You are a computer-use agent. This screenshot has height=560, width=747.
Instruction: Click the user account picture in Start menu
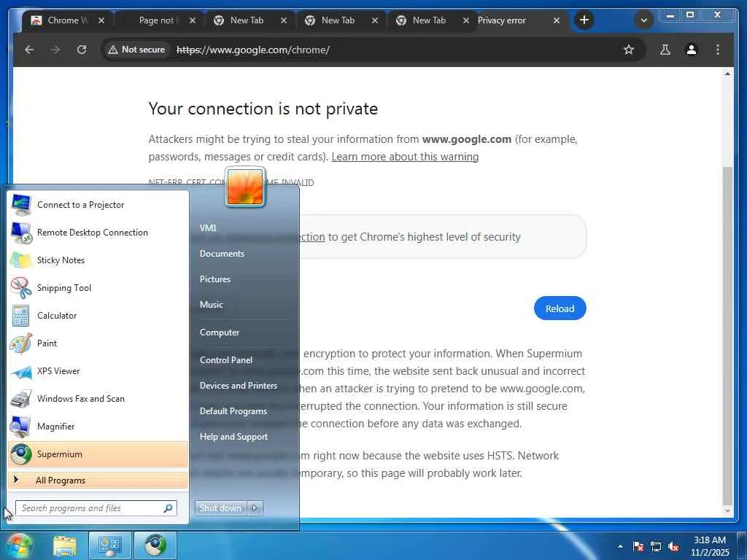[x=245, y=187]
